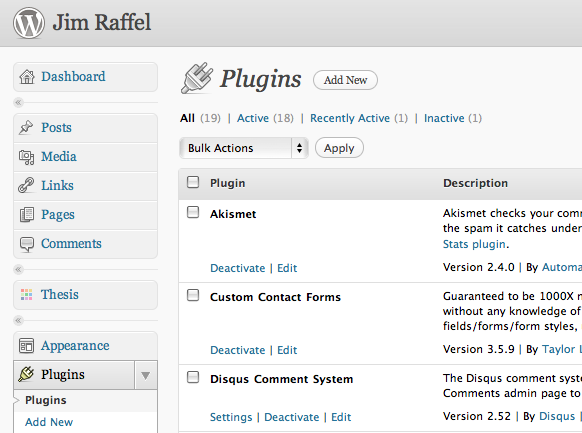Screen dimensions: 582x433
Task: Open Disqus Comment System Settings link
Action: pyautogui.click(x=231, y=417)
